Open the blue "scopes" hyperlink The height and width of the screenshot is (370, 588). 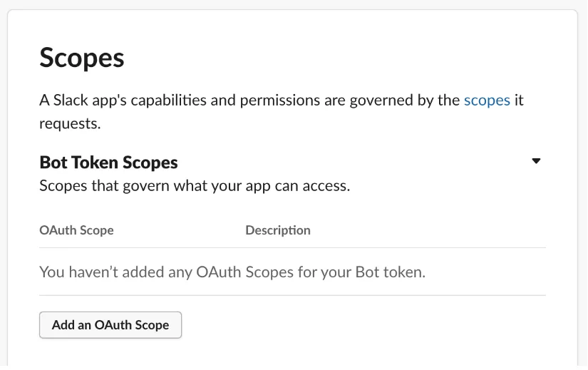[487, 100]
